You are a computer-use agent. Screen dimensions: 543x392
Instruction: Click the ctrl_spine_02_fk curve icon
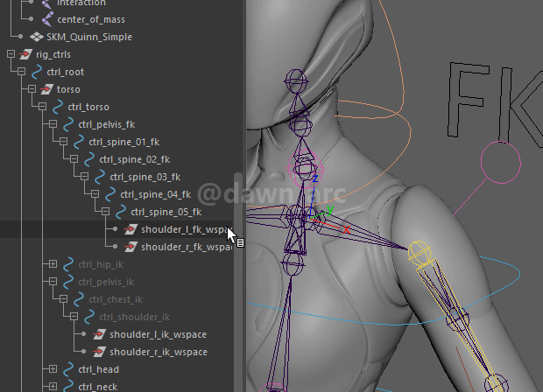(x=89, y=159)
